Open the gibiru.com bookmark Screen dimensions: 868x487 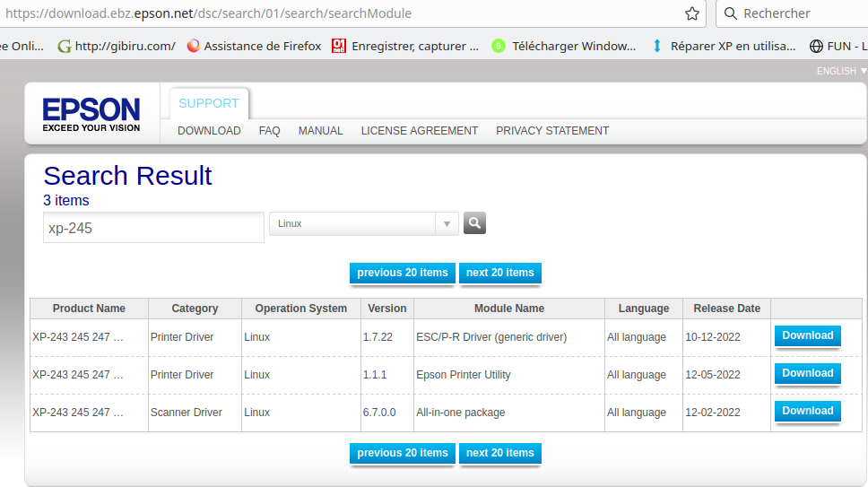click(x=117, y=46)
